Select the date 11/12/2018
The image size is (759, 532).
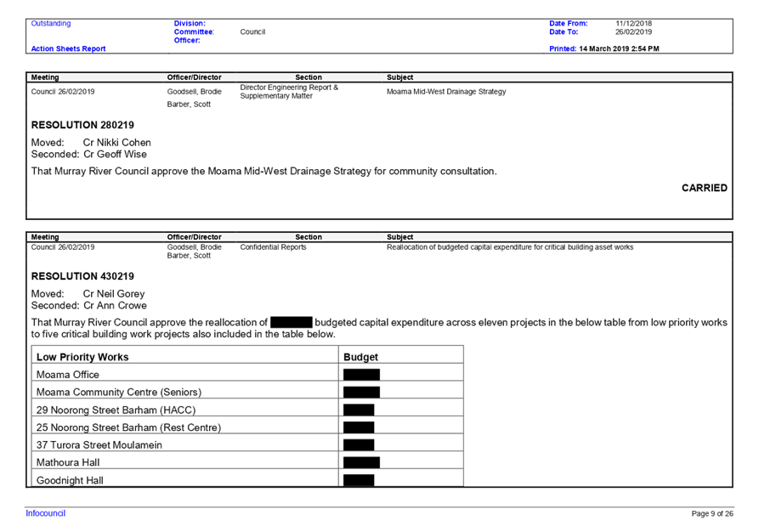coord(633,23)
